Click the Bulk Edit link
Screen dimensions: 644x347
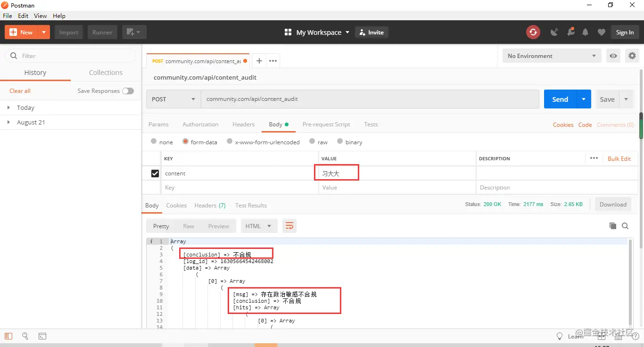(x=619, y=158)
